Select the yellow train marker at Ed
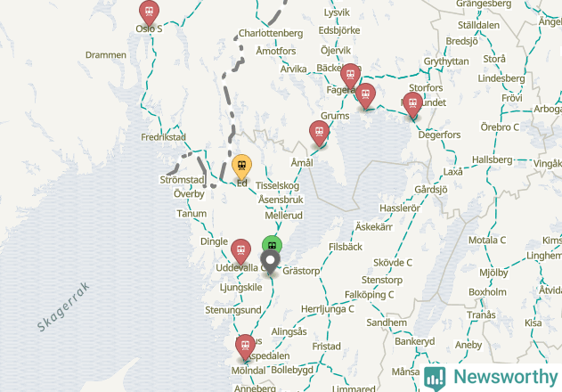The image size is (562, 392). click(x=241, y=166)
